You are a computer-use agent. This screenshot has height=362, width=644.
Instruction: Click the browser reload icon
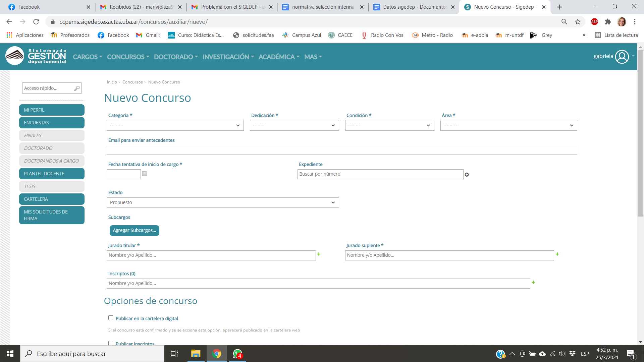36,22
